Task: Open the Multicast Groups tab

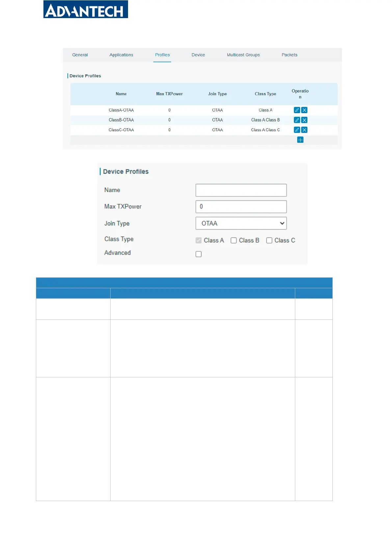Action: pyautogui.click(x=243, y=55)
